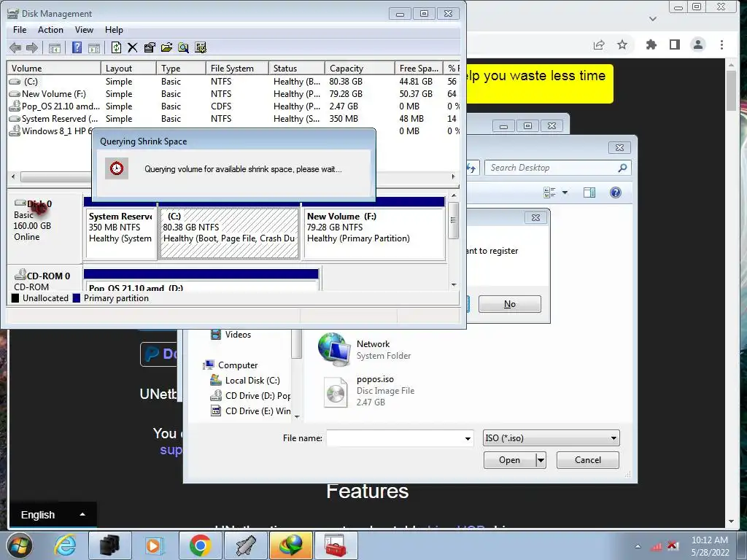This screenshot has height=560, width=747.
Task: Open the media player taskbar icon
Action: (154, 545)
